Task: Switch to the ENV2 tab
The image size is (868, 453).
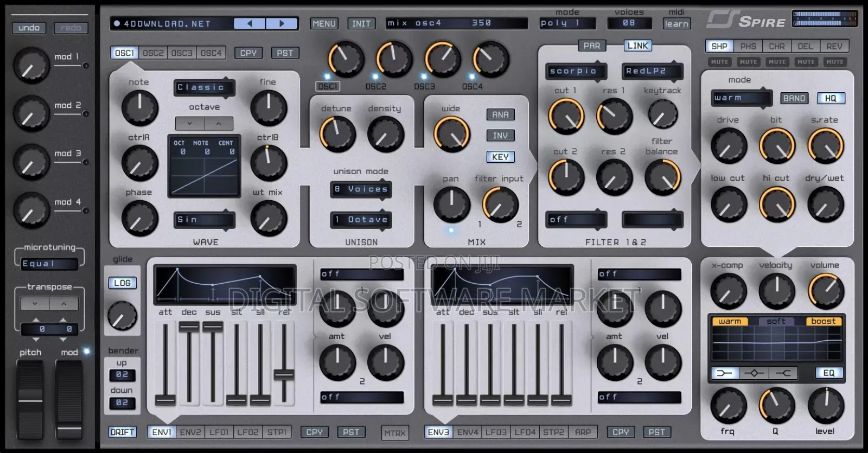Action: [190, 432]
